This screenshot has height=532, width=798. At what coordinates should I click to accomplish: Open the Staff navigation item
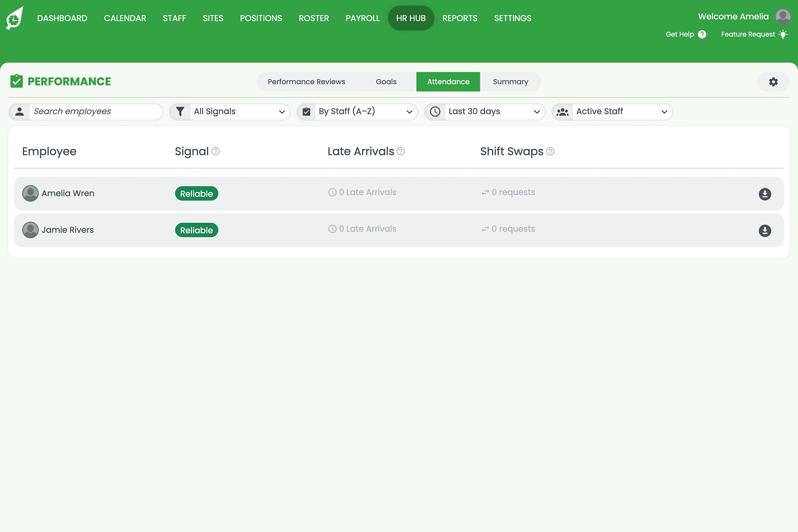[175, 18]
